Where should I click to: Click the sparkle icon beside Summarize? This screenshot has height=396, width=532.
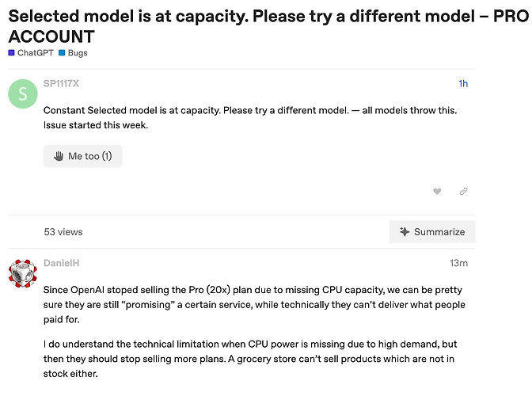[405, 232]
